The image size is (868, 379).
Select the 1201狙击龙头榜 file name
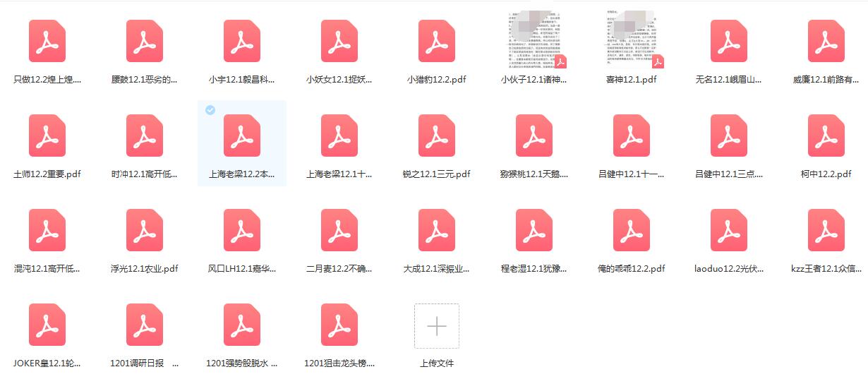pyautogui.click(x=339, y=363)
